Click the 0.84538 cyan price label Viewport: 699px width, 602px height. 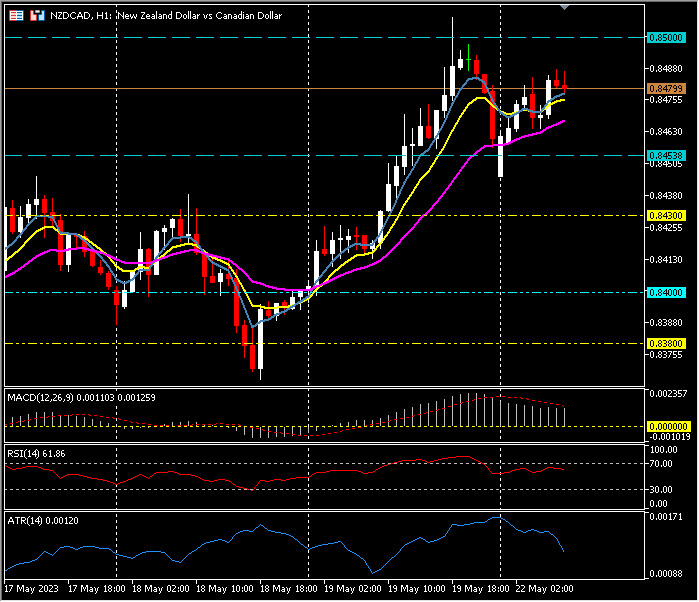pyautogui.click(x=666, y=155)
